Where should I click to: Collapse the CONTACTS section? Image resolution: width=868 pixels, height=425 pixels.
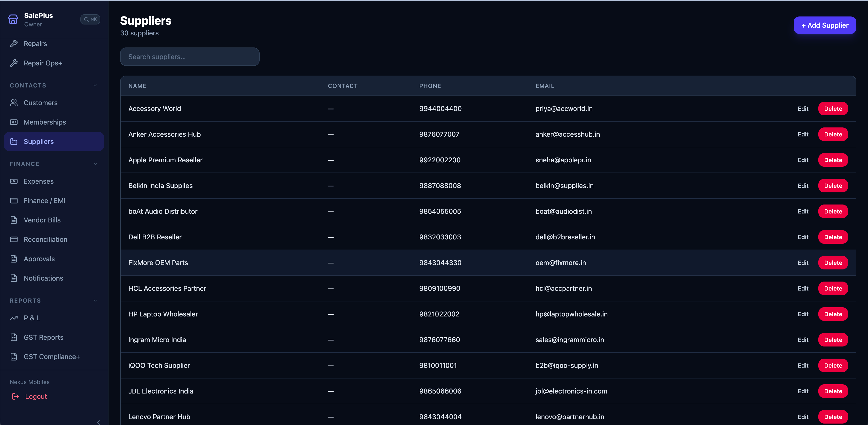tap(95, 85)
